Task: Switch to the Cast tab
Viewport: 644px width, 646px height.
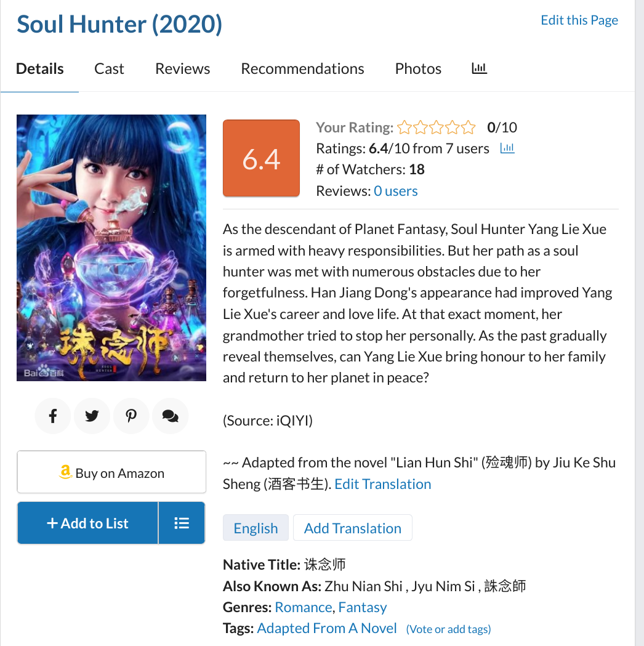Action: (109, 69)
